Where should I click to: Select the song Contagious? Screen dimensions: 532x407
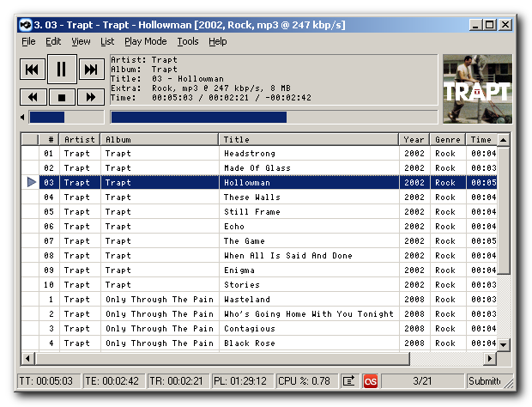(x=259, y=329)
